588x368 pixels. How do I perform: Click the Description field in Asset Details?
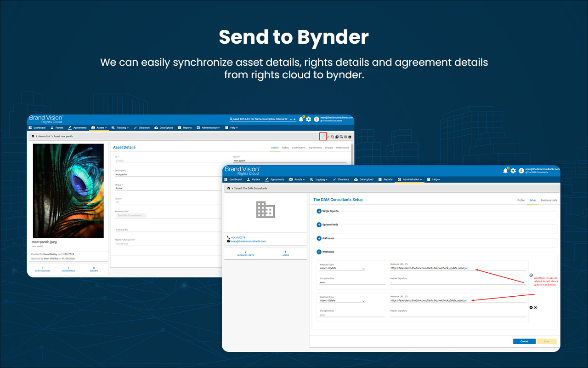(168, 174)
